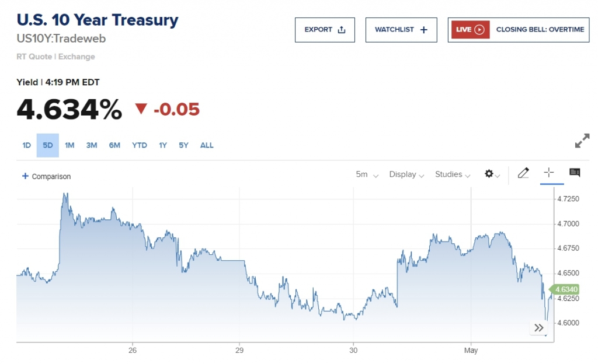The image size is (598, 364).
Task: Expand the 5m interval dropdown
Action: pyautogui.click(x=367, y=174)
